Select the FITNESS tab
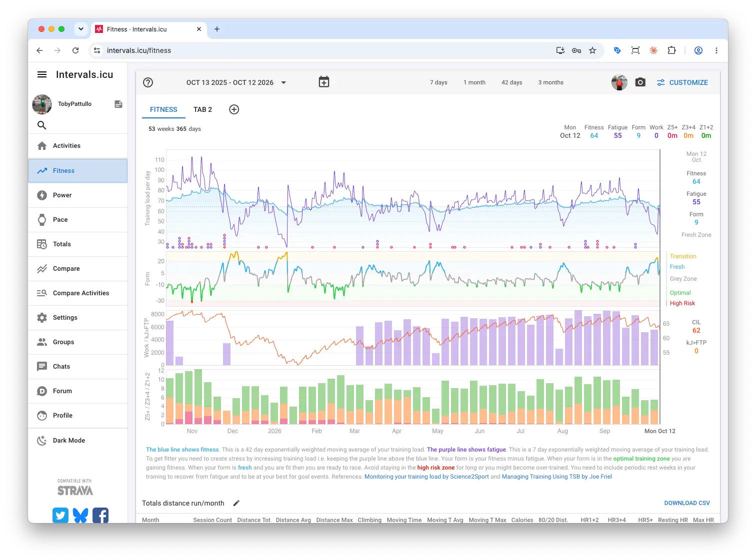This screenshot has width=756, height=560. coord(163,109)
